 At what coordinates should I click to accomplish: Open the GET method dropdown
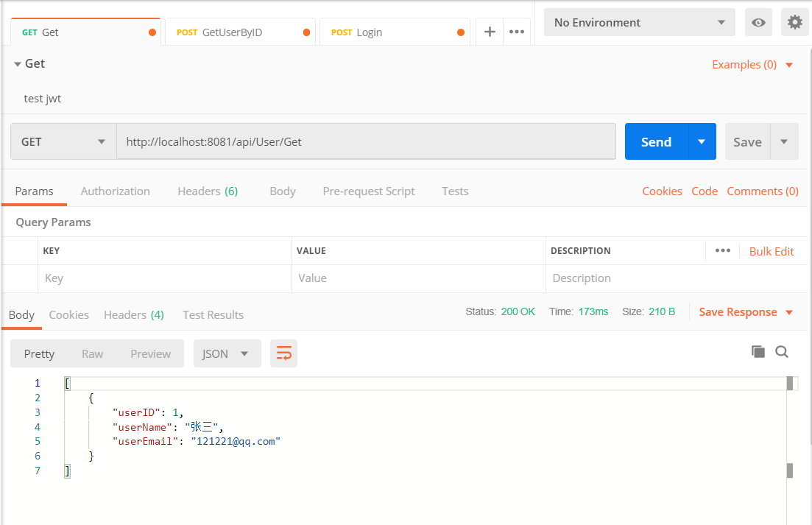[63, 141]
